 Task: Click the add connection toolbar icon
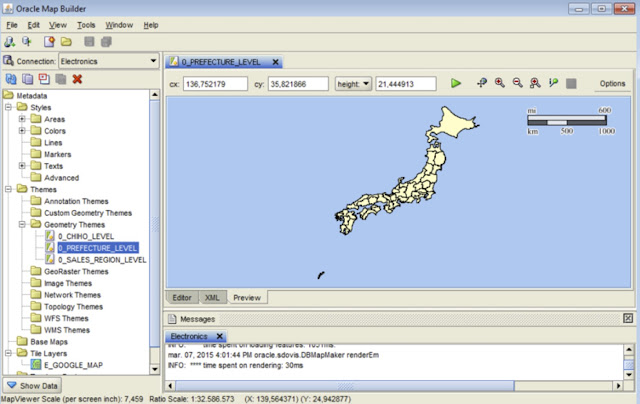10,42
